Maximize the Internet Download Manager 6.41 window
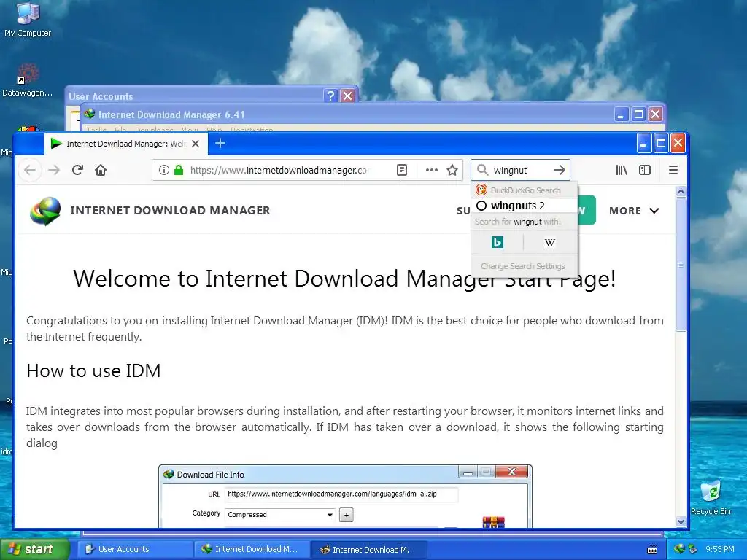 tap(638, 114)
